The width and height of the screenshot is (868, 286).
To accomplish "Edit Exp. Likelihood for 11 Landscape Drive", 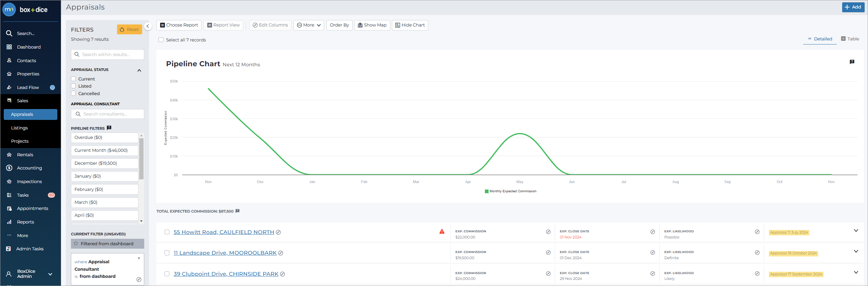I will tap(757, 252).
